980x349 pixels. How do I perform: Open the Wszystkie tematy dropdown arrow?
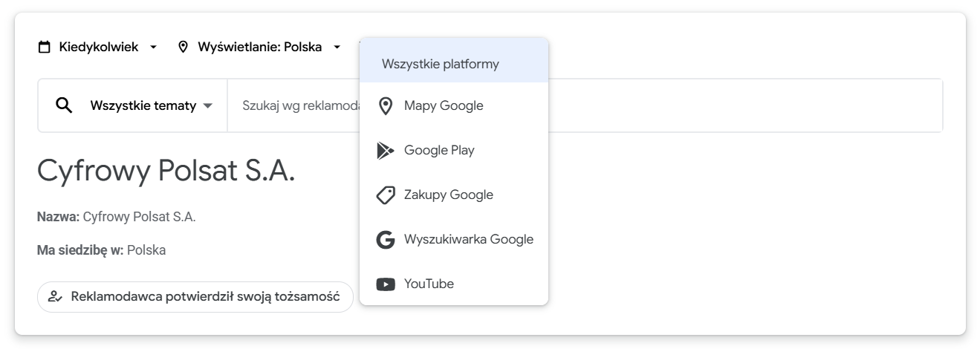(208, 106)
